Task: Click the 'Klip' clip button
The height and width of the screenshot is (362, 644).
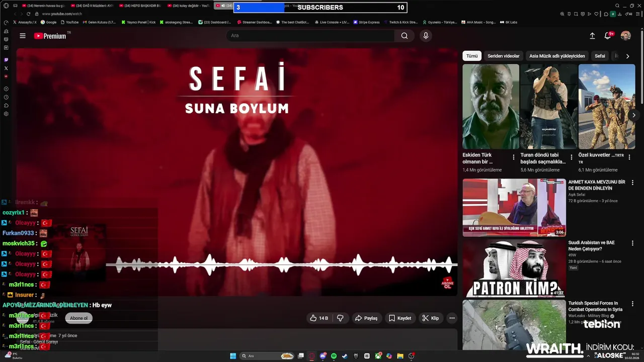Action: tap(430, 318)
